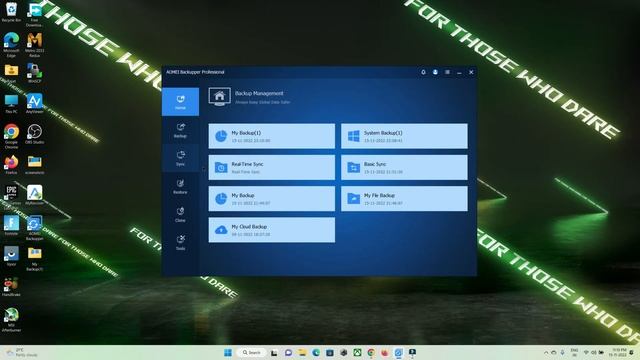
Task: Click the folder icon on My File Backup
Action: [x=353, y=199]
